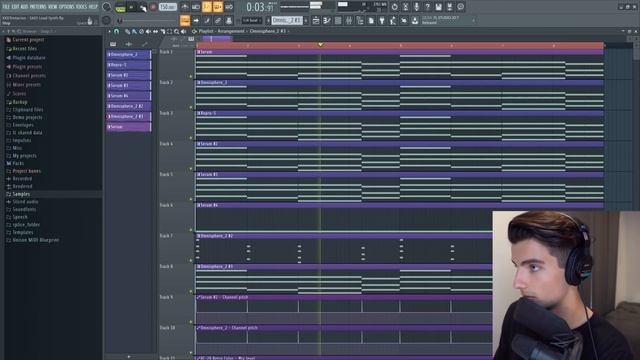Mute Track 7 with its green dot
Image resolution: width=640 pixels, height=360 pixels.
coord(191,260)
